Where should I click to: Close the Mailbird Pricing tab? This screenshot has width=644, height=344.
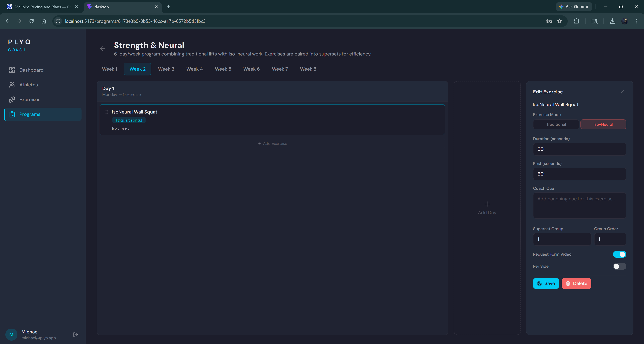pos(76,7)
